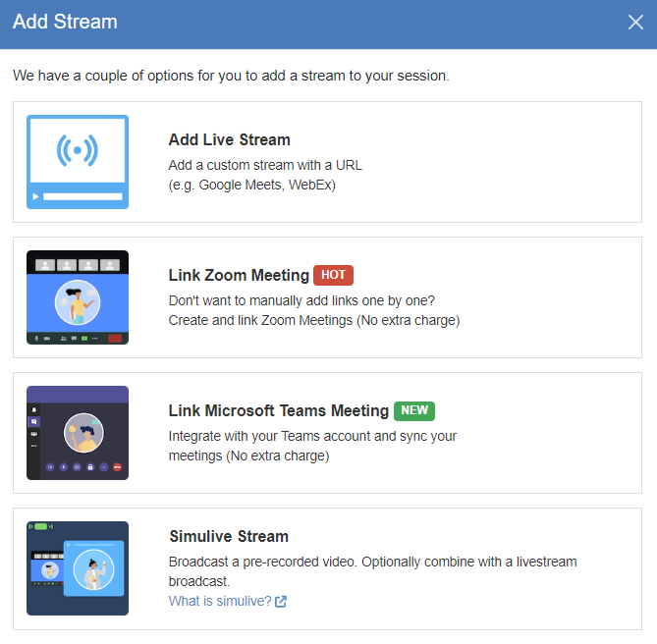Click the green NEW badge

[414, 410]
